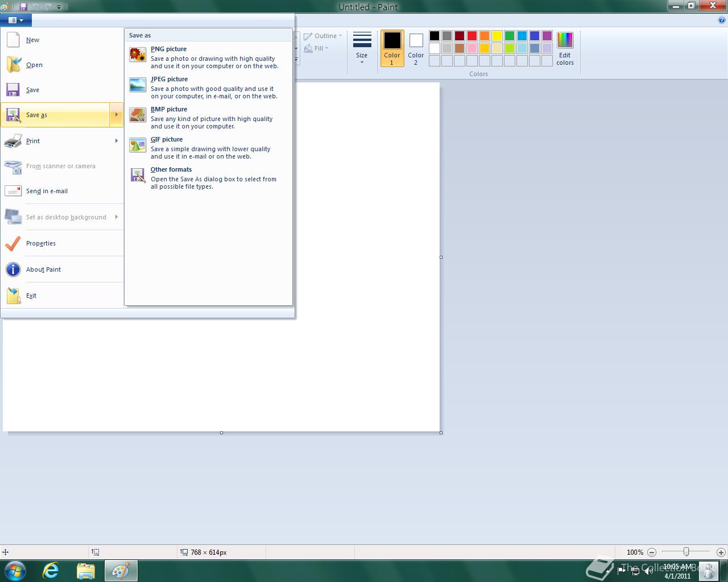728x582 pixels.
Task: Click the Paint taskbar button
Action: (x=121, y=571)
